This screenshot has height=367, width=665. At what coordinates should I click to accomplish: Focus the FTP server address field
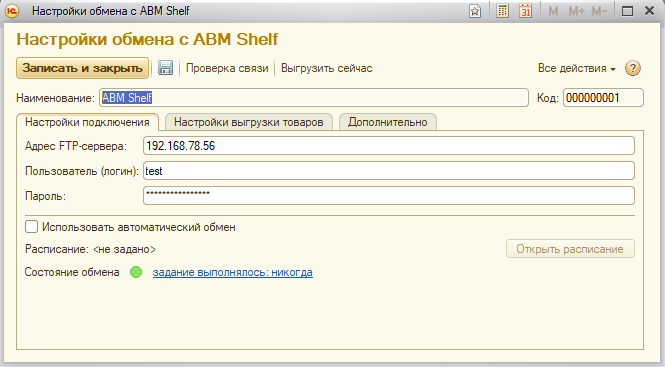point(388,146)
